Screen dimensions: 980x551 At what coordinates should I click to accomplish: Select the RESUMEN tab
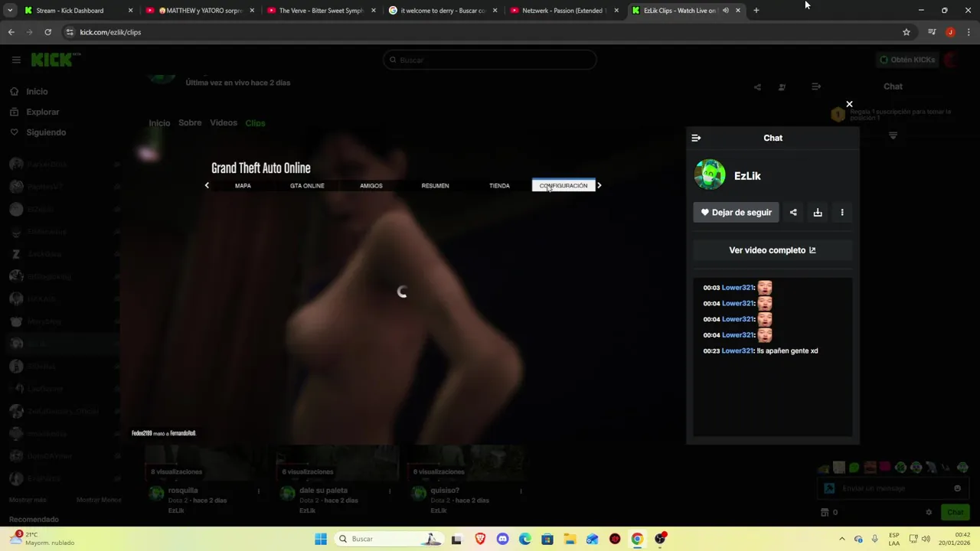pyautogui.click(x=435, y=186)
